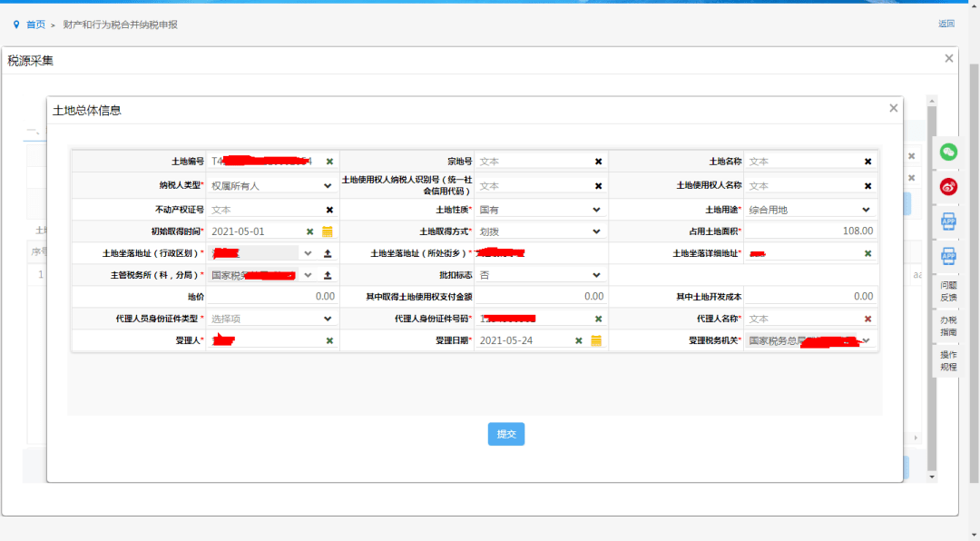Open 问题反馈 in the side panel
This screenshot has height=541, width=980.
[x=948, y=290]
